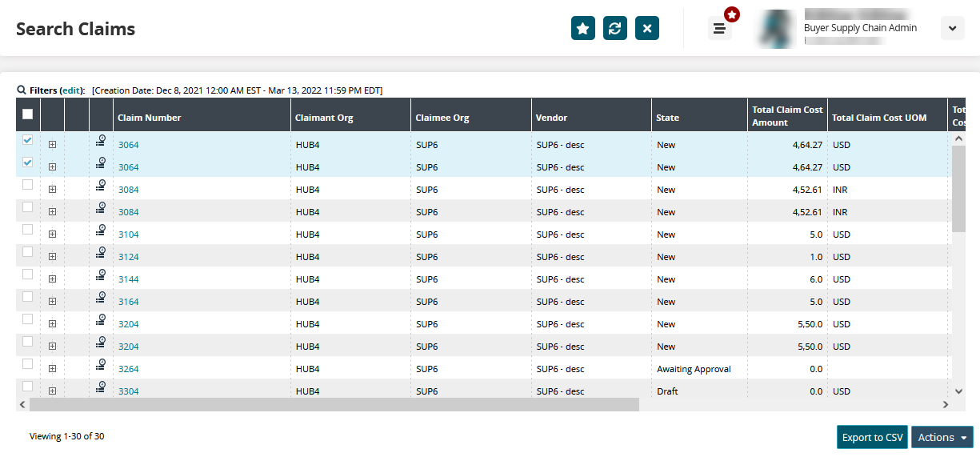The width and height of the screenshot is (980, 461).
Task: Select the checkbox for claim 3164 row
Action: coord(28,297)
